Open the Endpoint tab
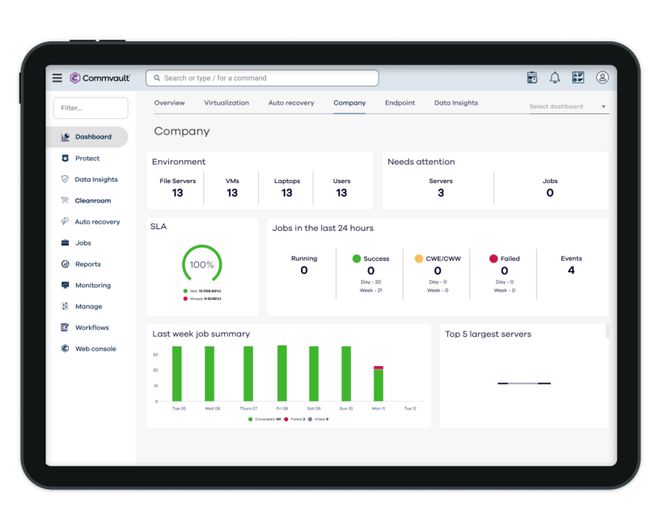 tap(399, 103)
